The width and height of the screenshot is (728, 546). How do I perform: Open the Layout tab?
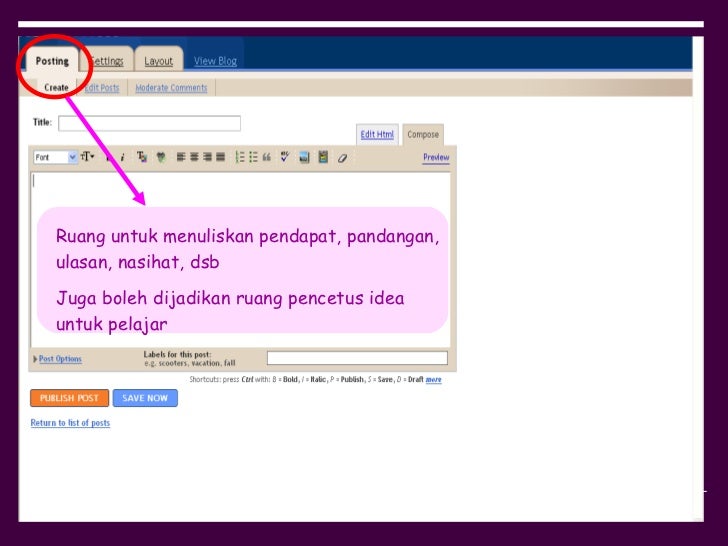158,61
